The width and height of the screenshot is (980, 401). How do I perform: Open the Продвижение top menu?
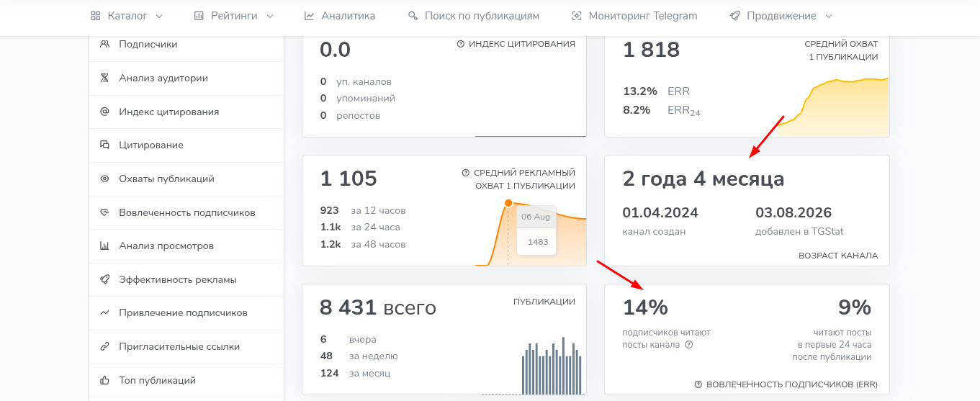tap(781, 16)
